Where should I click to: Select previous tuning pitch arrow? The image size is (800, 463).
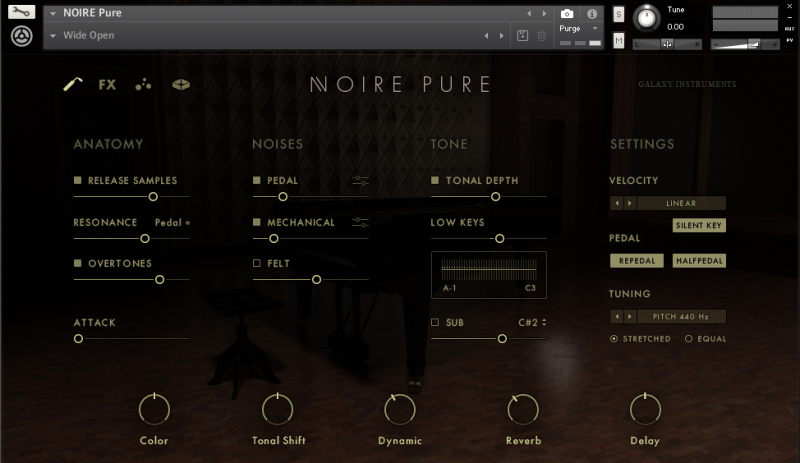click(x=616, y=316)
